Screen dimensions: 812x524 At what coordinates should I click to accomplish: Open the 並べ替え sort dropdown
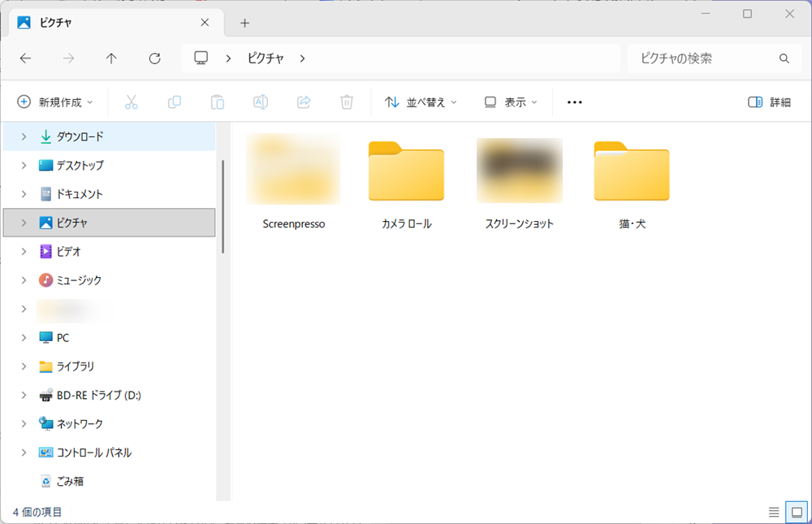420,102
